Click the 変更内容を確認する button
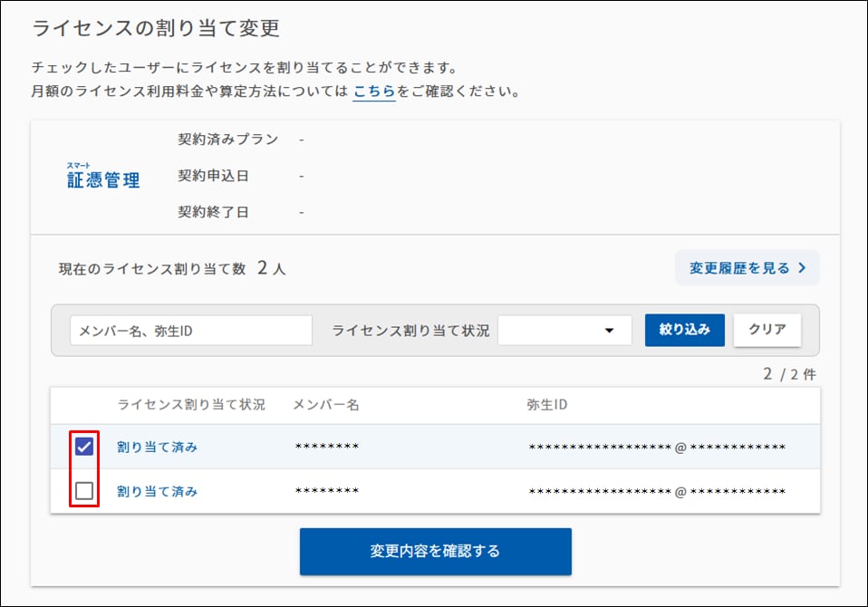 (435, 551)
